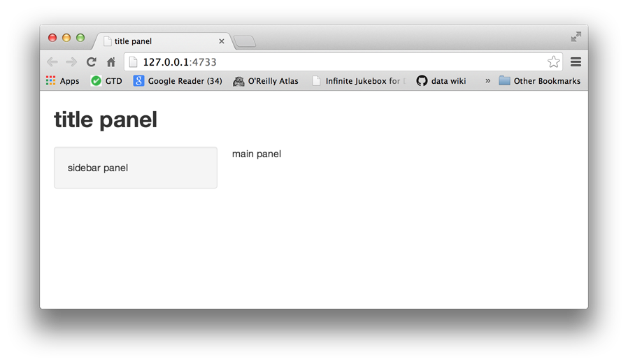Viewport: 628px width, 364px height.
Task: Open a new tab
Action: (245, 42)
